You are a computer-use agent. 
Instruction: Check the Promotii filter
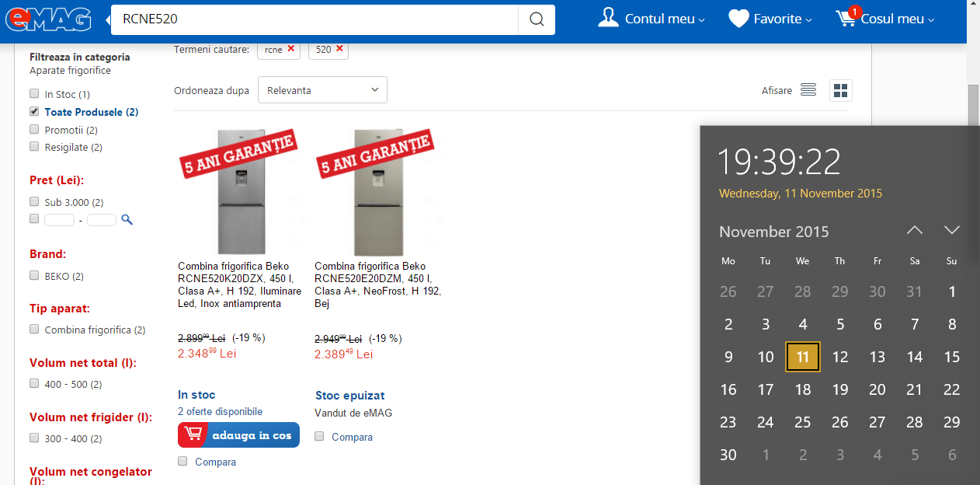(34, 129)
